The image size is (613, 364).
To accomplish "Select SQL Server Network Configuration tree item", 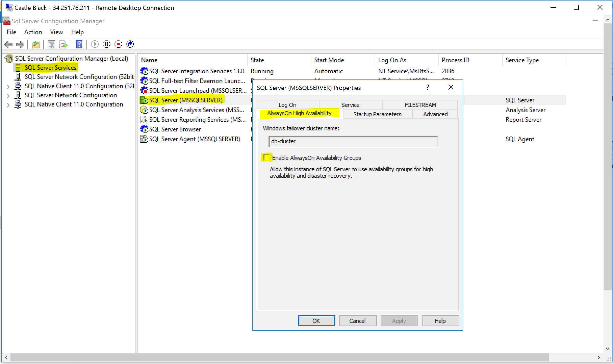I will [71, 95].
